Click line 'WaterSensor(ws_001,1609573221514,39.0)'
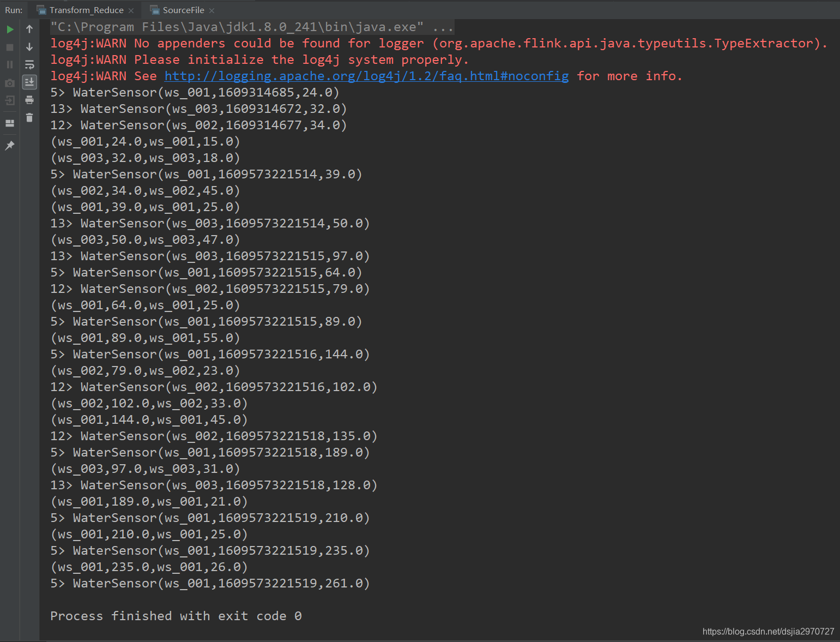 coord(206,174)
